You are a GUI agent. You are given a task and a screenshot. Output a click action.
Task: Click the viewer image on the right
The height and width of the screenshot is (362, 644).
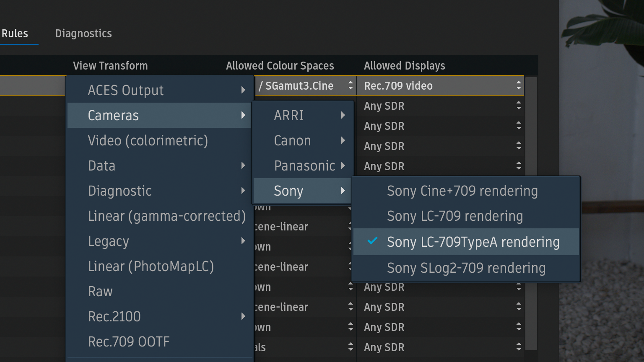point(601,181)
